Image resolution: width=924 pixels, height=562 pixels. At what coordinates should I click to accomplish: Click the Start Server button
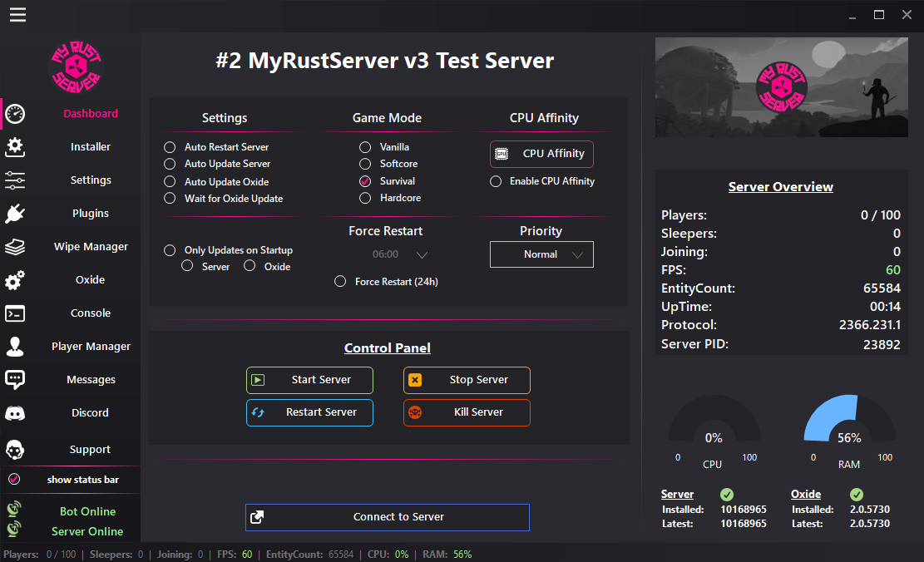click(309, 380)
